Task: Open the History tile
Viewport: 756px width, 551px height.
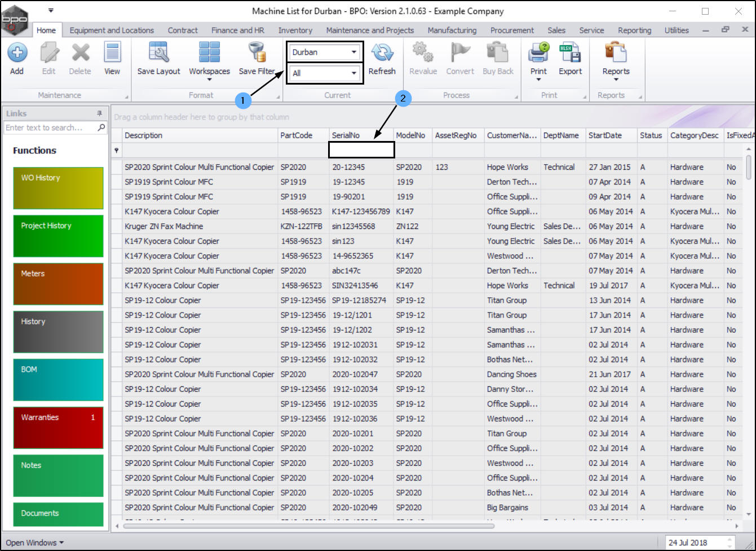Action: point(58,332)
